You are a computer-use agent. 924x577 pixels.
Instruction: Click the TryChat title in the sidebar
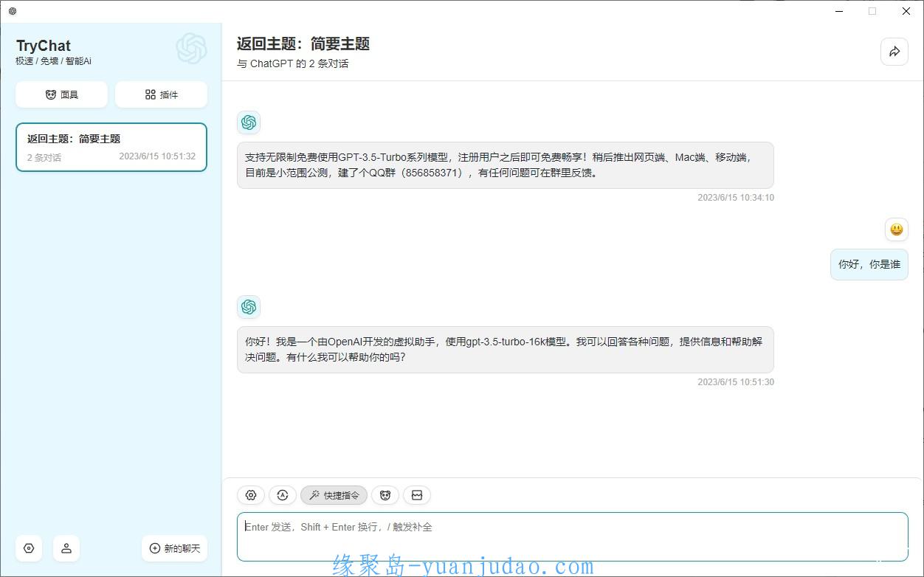44,46
